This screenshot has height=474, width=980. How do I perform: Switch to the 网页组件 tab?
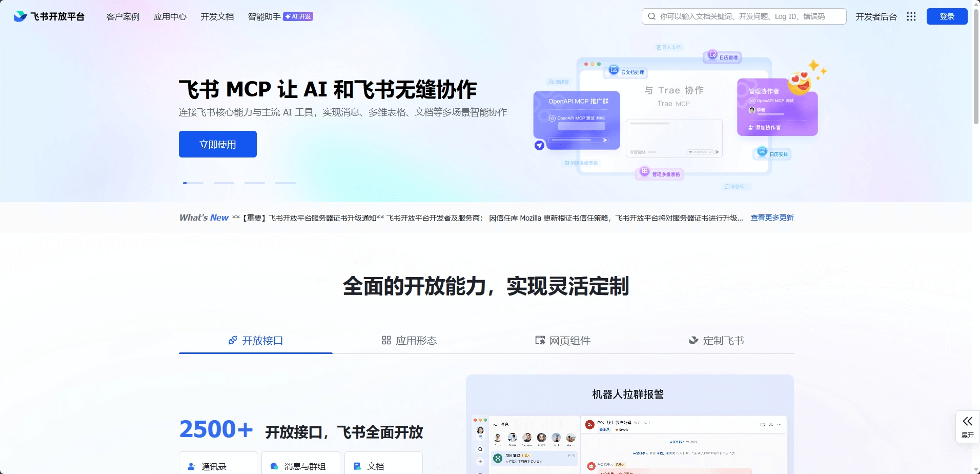[562, 340]
